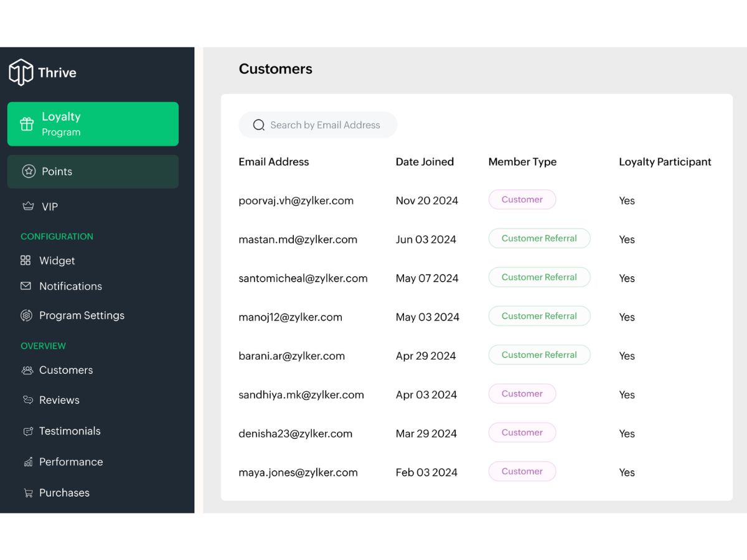
Task: Click the Customer Referral badge for mastan.md
Action: click(539, 238)
